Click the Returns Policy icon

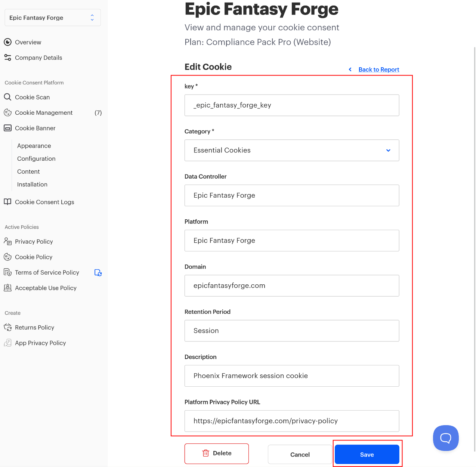tap(7, 327)
